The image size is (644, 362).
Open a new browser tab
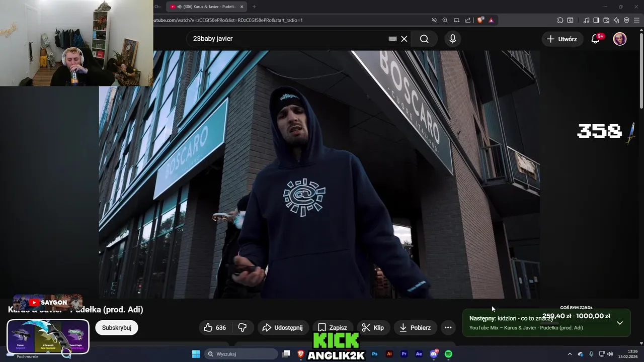pos(254,7)
